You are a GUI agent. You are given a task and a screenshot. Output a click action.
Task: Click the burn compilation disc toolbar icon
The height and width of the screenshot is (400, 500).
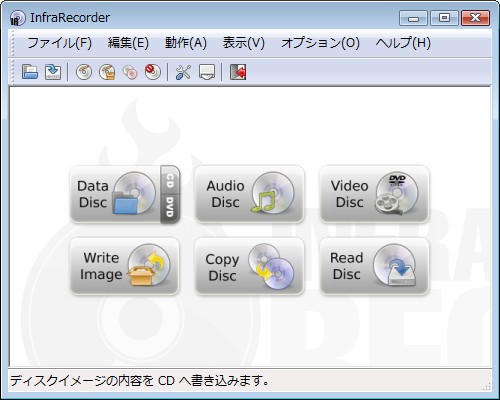pos(84,72)
